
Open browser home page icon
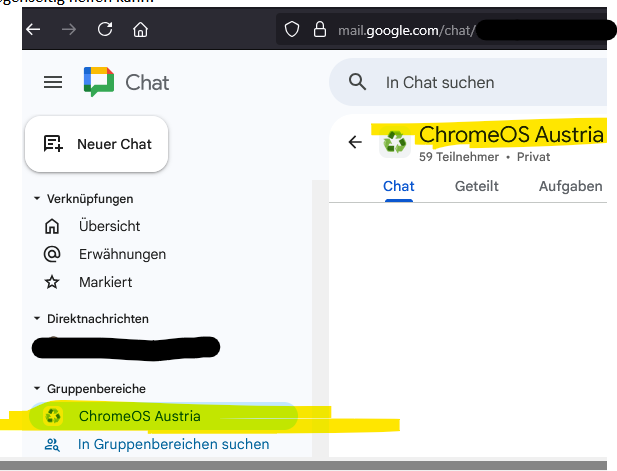point(140,29)
